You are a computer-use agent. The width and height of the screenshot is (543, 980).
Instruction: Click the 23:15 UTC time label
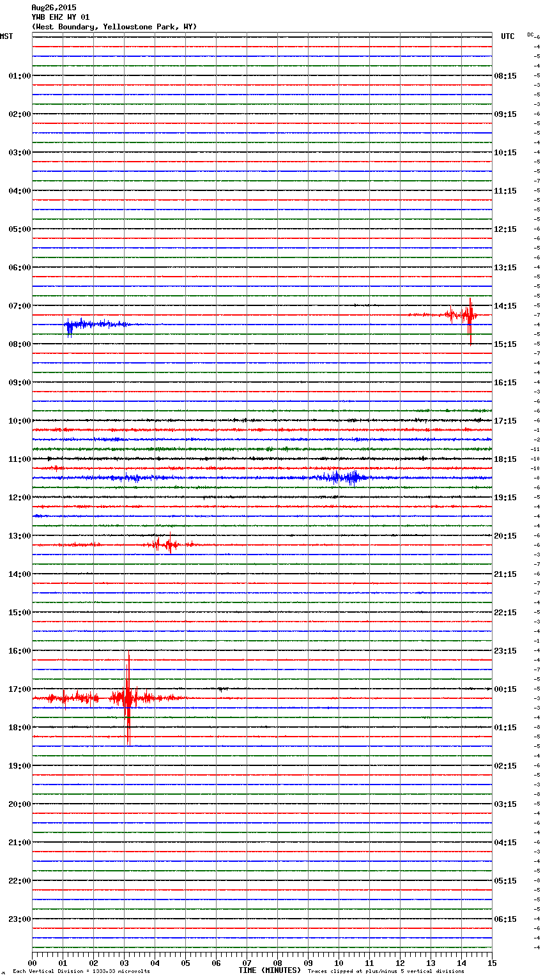click(505, 651)
